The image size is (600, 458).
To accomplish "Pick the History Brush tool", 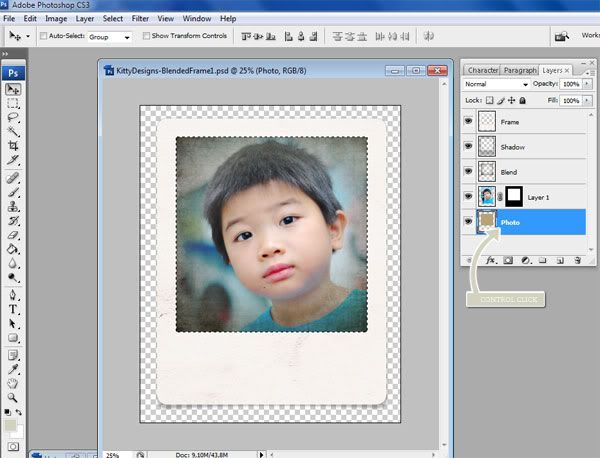I will pos(13,221).
